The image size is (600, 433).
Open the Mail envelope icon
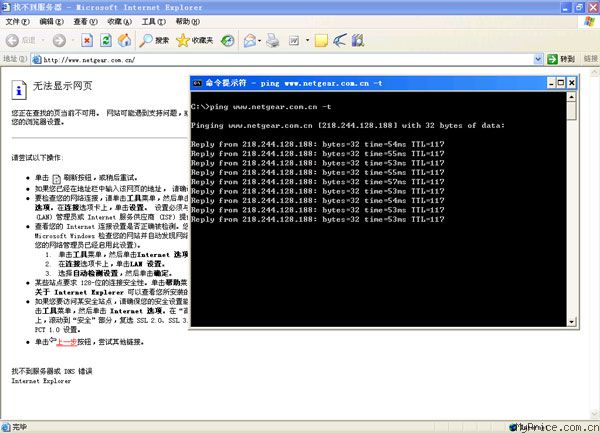250,40
